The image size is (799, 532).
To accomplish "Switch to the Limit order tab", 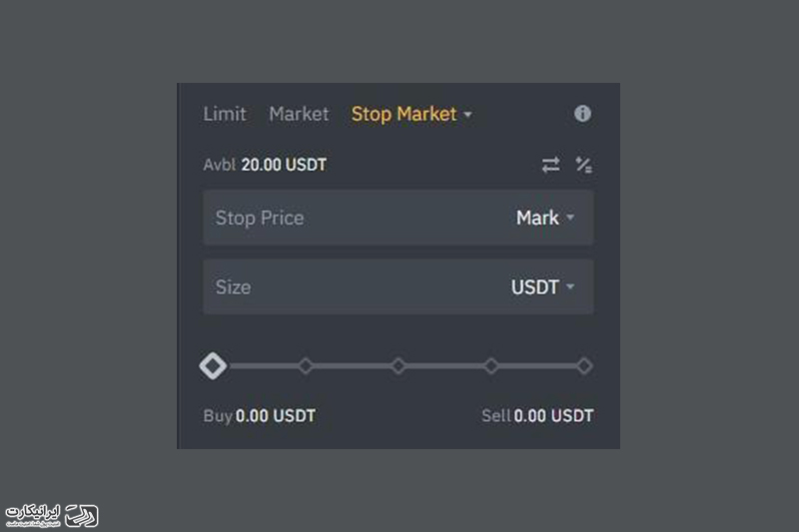I will click(225, 114).
